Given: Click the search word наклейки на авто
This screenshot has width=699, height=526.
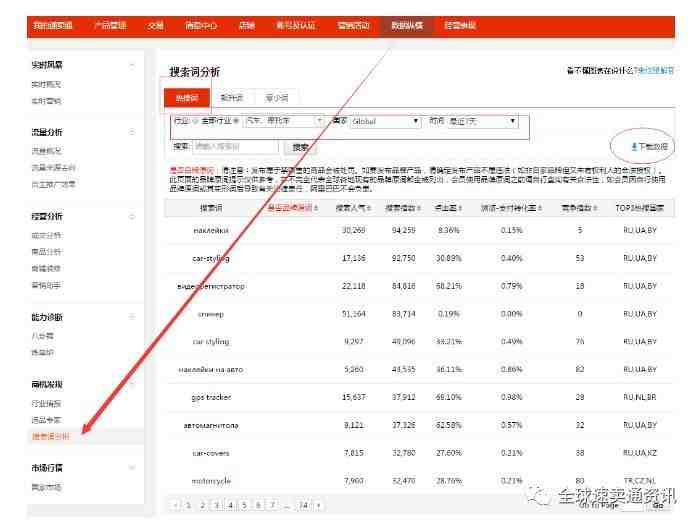Looking at the screenshot, I should (211, 370).
